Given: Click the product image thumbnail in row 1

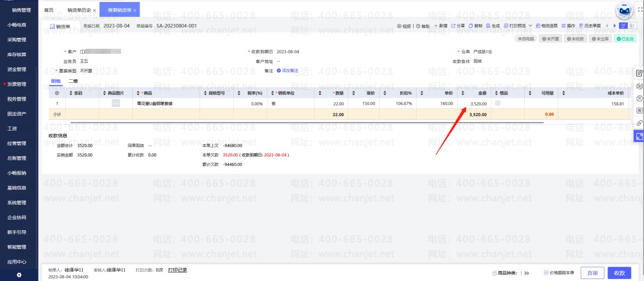Looking at the screenshot, I should [116, 103].
